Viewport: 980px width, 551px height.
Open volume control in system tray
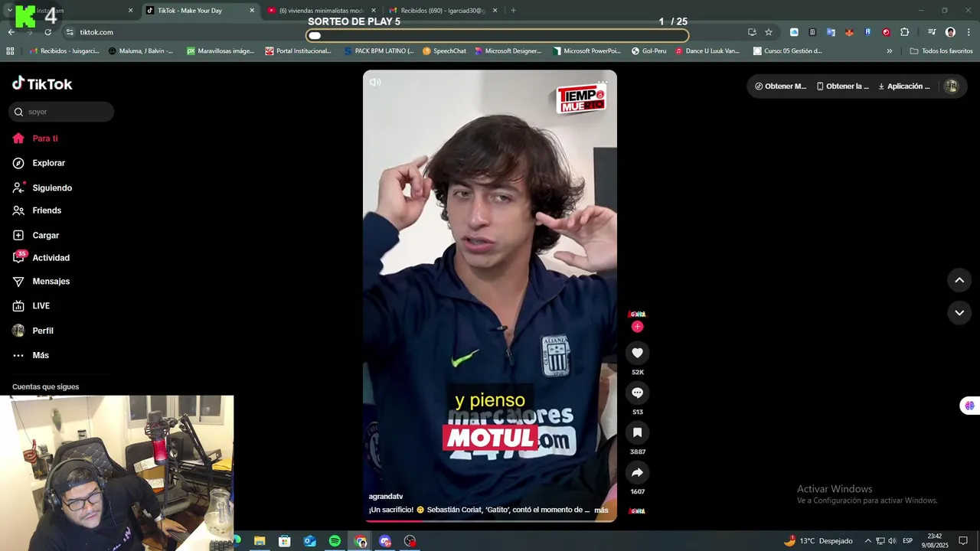point(892,541)
